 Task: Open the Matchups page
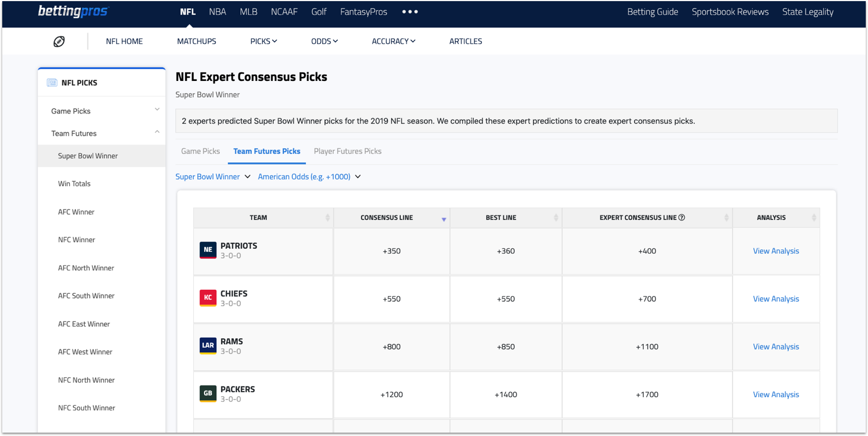pyautogui.click(x=197, y=41)
